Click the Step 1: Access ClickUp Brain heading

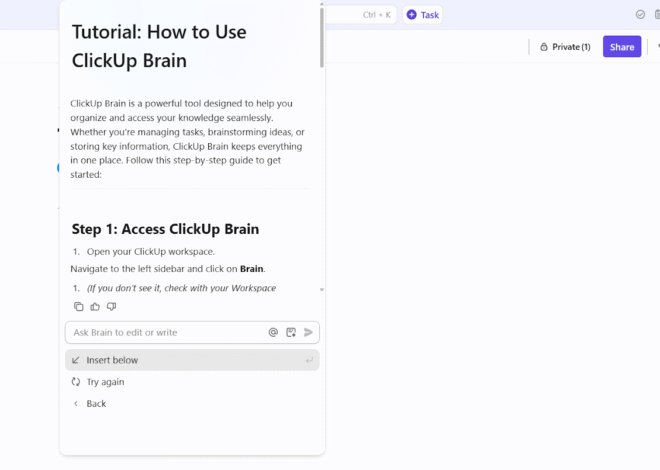(x=165, y=229)
